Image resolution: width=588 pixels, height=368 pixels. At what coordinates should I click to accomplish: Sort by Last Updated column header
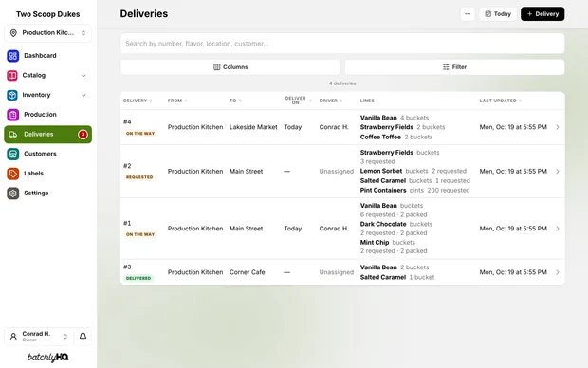click(501, 101)
